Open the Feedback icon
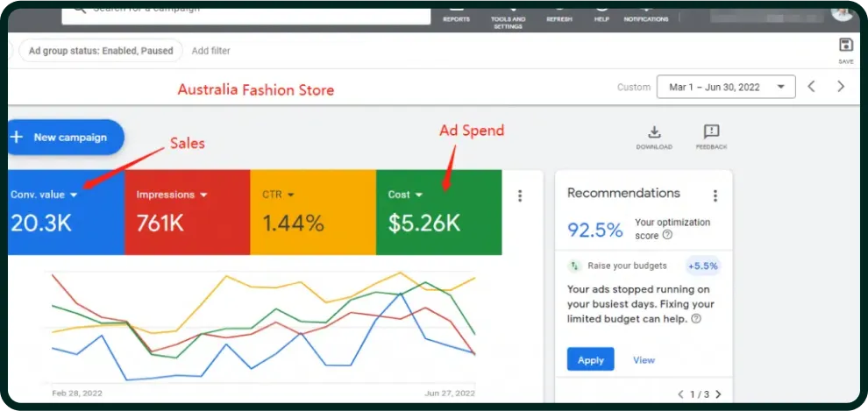This screenshot has height=411, width=868. 711,131
